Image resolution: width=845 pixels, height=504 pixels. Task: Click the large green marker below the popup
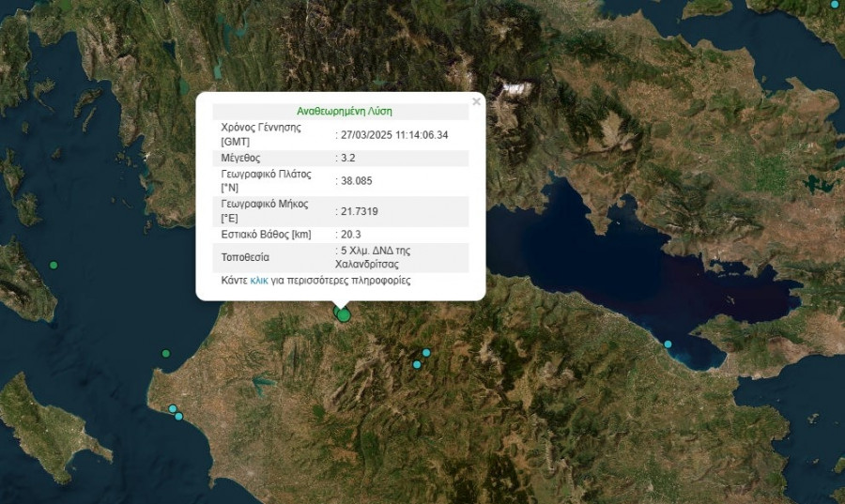click(x=344, y=315)
